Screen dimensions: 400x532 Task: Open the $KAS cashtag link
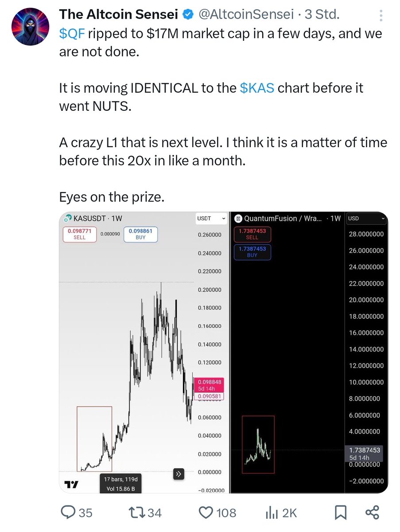257,87
